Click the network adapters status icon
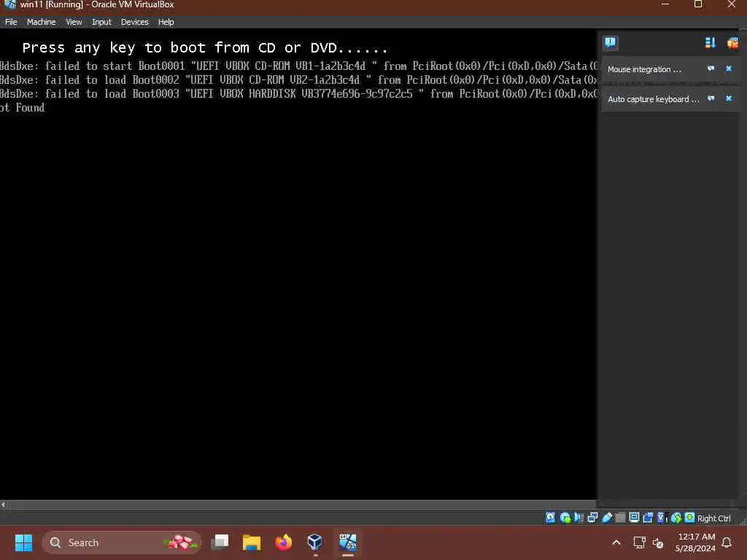Screen dimensions: 747x560 pyautogui.click(x=592, y=518)
